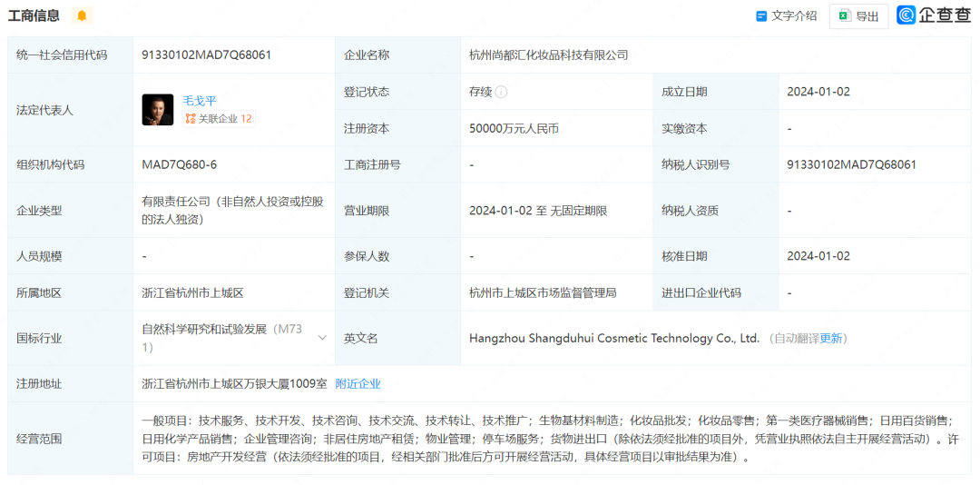Click the English name Hangzhou Shangduhui Cosmetic Technology

[613, 339]
